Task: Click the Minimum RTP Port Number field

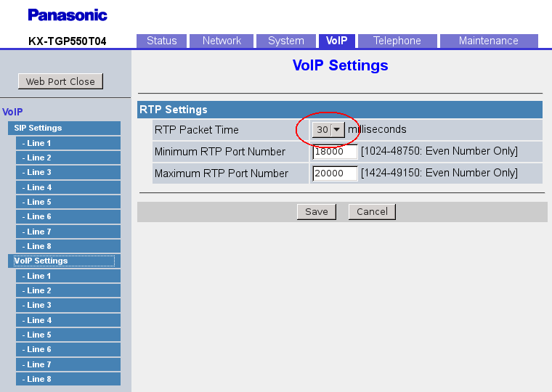Action: pyautogui.click(x=335, y=152)
